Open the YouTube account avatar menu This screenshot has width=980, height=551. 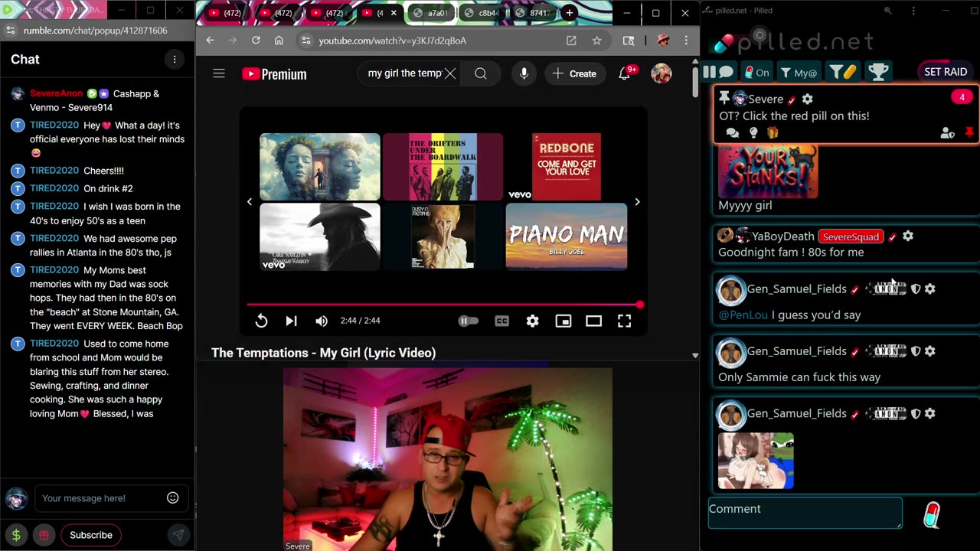coord(661,73)
